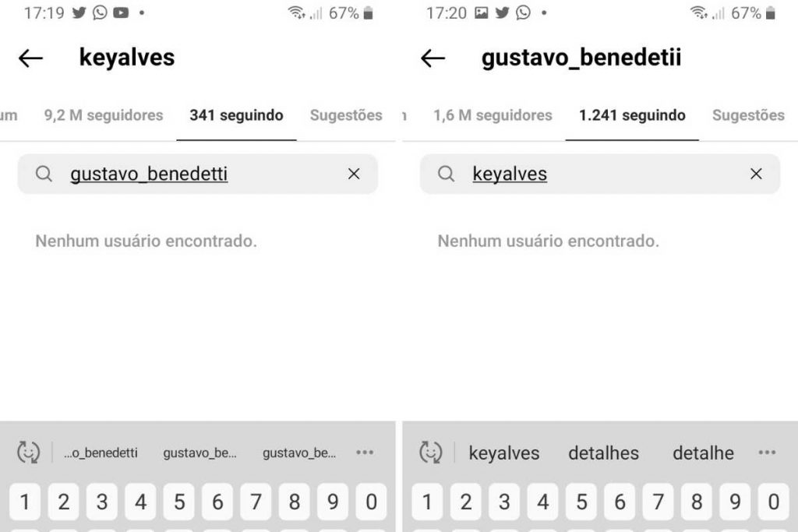
Task: Clear the gustavo_benedetti search with X
Action: (354, 174)
